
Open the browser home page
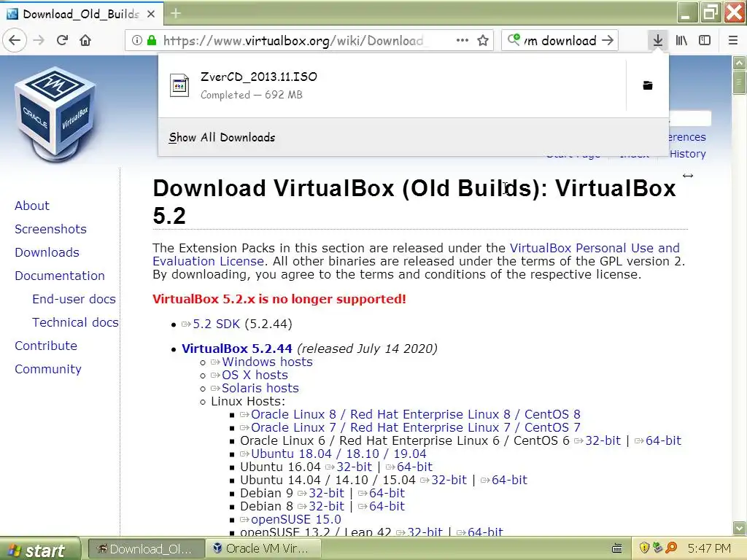point(85,41)
